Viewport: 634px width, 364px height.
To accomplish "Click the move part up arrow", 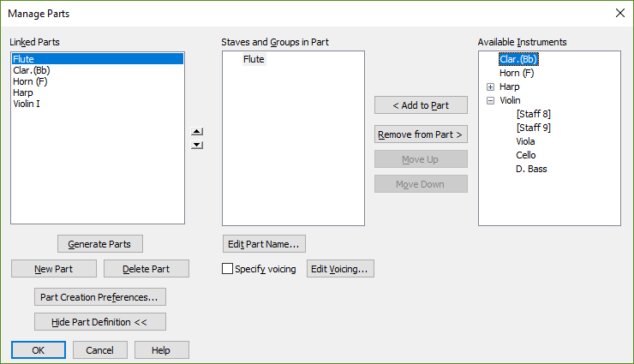I will tap(197, 132).
